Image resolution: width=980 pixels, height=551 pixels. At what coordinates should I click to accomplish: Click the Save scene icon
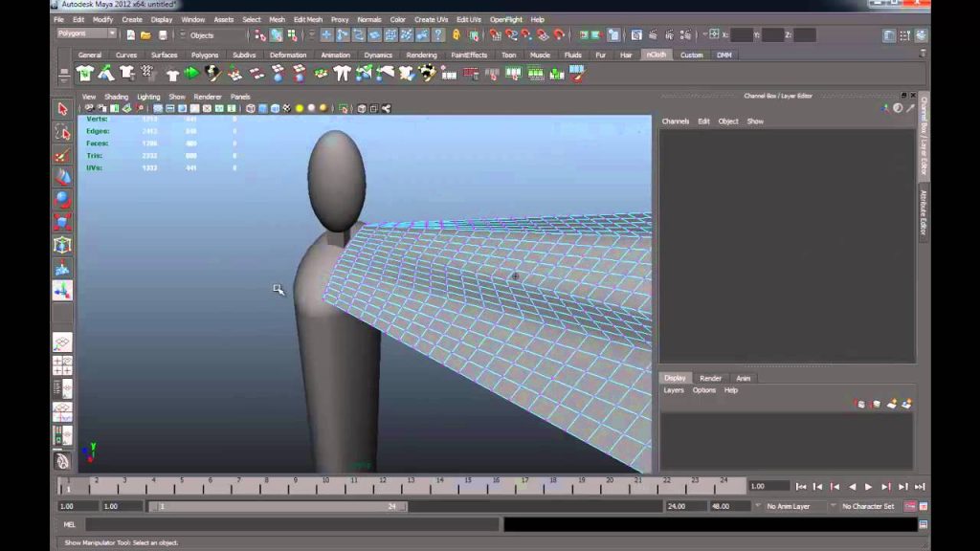tap(163, 35)
